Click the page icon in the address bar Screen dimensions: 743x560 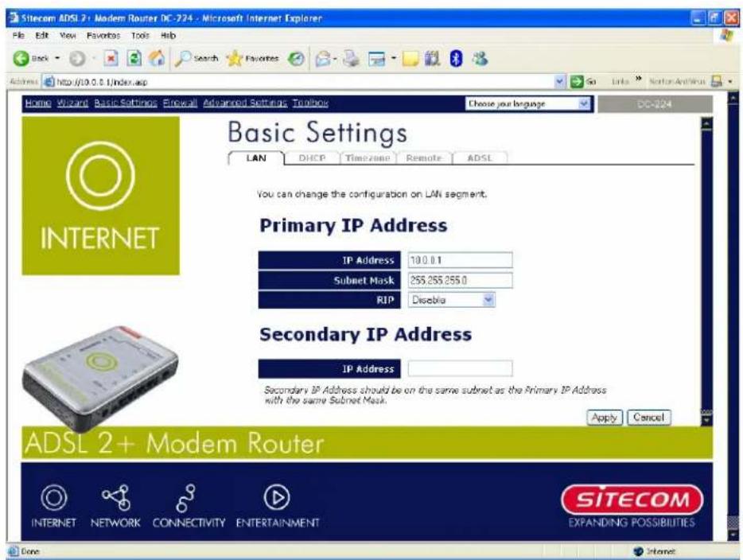pyautogui.click(x=49, y=81)
